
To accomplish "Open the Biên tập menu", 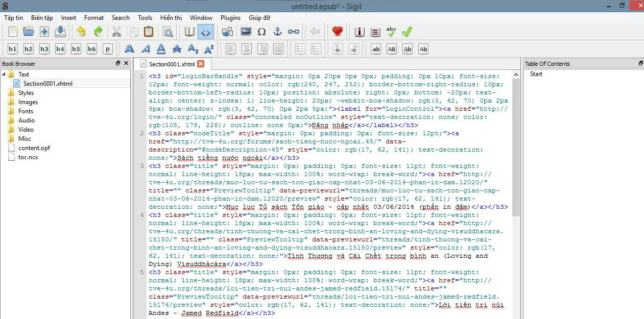I will (x=42, y=17).
